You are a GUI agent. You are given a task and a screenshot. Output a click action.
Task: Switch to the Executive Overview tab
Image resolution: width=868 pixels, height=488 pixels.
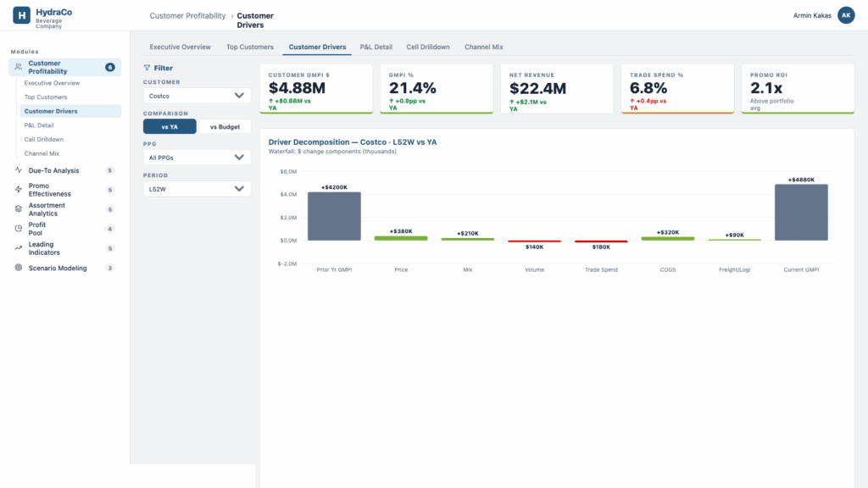(x=180, y=47)
